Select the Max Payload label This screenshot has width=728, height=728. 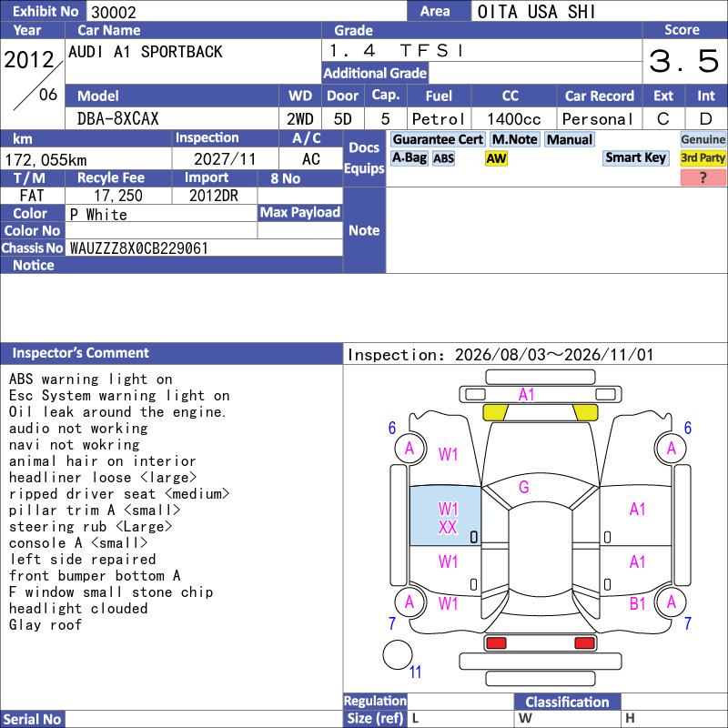coord(300,213)
